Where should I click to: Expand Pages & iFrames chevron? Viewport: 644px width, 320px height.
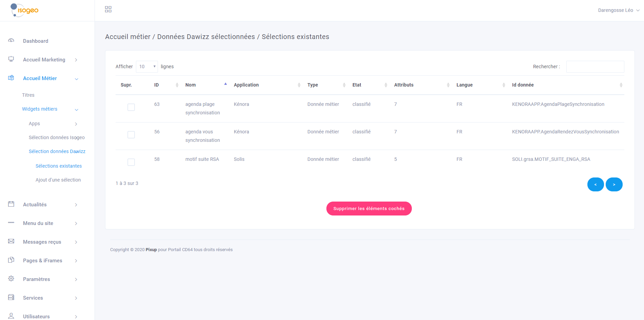coord(76,261)
